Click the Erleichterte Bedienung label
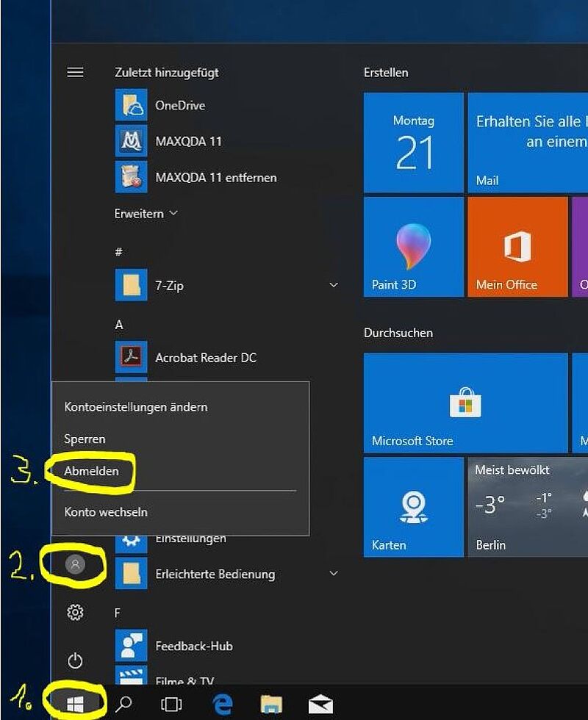This screenshot has height=720, width=588. coord(215,575)
